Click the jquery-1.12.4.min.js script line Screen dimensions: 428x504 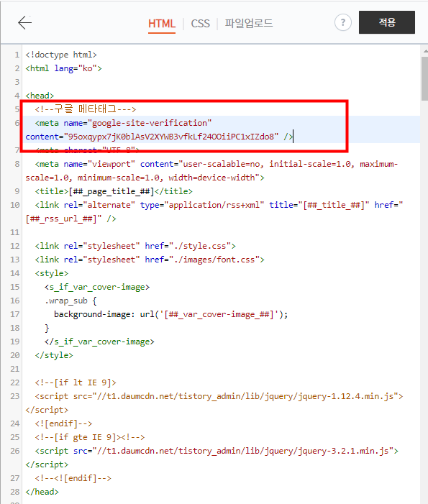[x=214, y=403]
